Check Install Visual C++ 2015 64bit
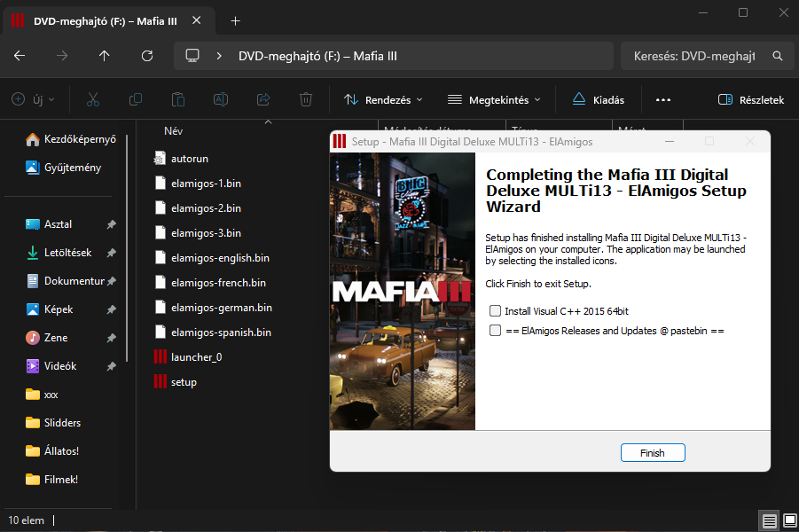Image resolution: width=799 pixels, height=532 pixels. (x=495, y=311)
